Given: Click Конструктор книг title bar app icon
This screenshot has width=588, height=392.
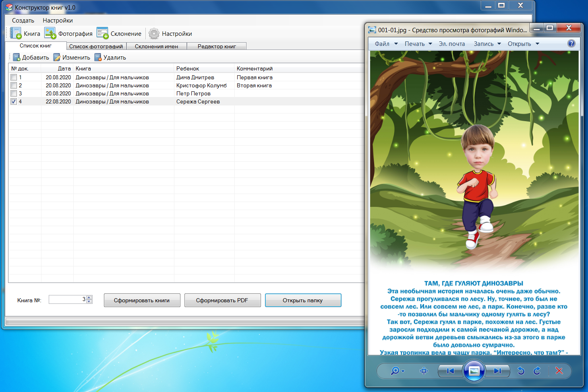Looking at the screenshot, I should pyautogui.click(x=9, y=7).
